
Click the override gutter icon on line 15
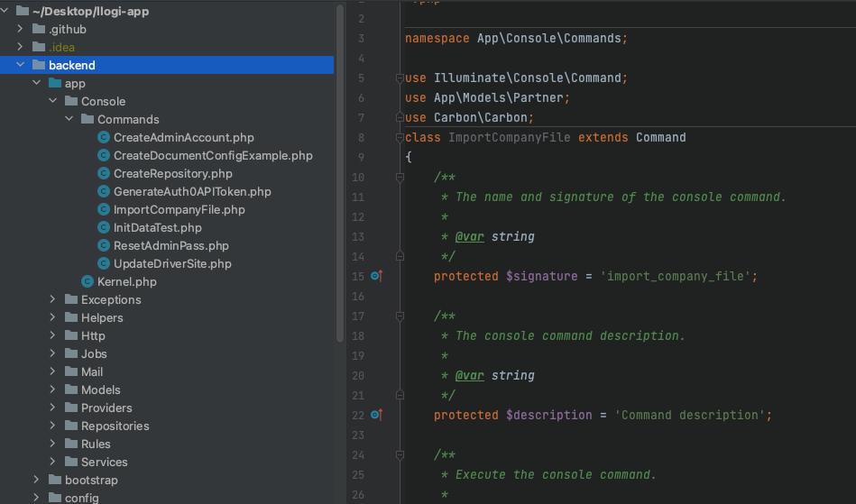[x=377, y=276]
